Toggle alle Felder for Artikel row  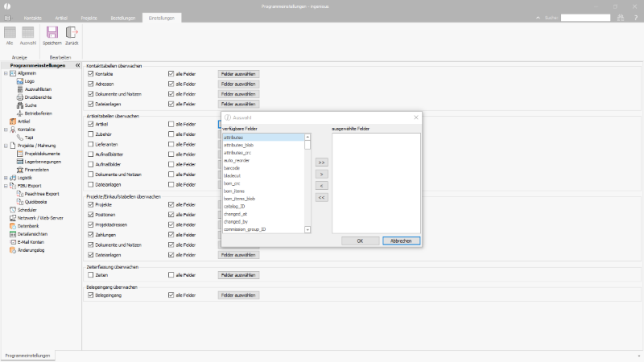[171, 124]
